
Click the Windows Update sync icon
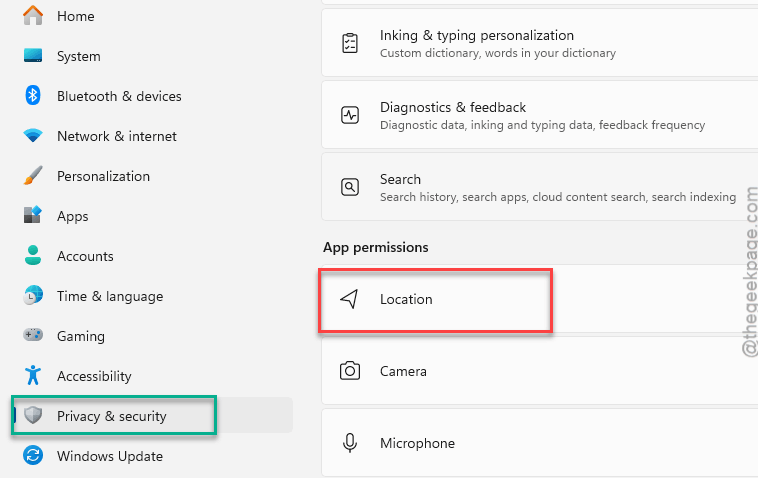click(33, 455)
